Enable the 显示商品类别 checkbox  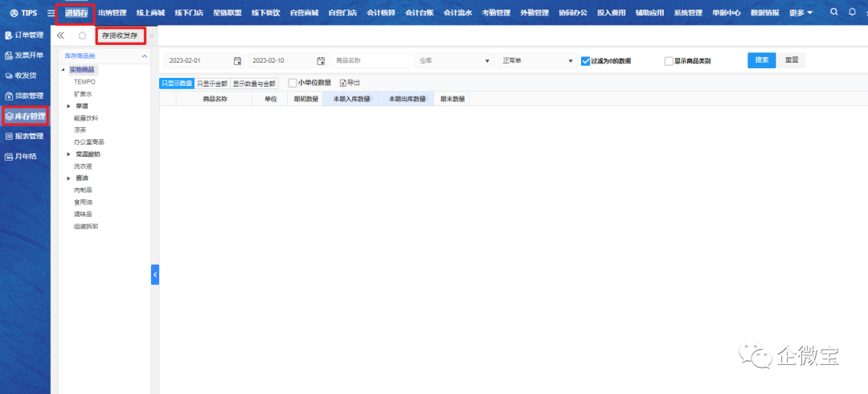point(669,61)
